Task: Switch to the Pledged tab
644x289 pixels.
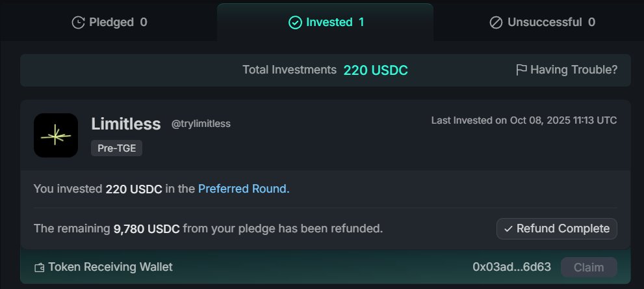Action: [x=109, y=22]
